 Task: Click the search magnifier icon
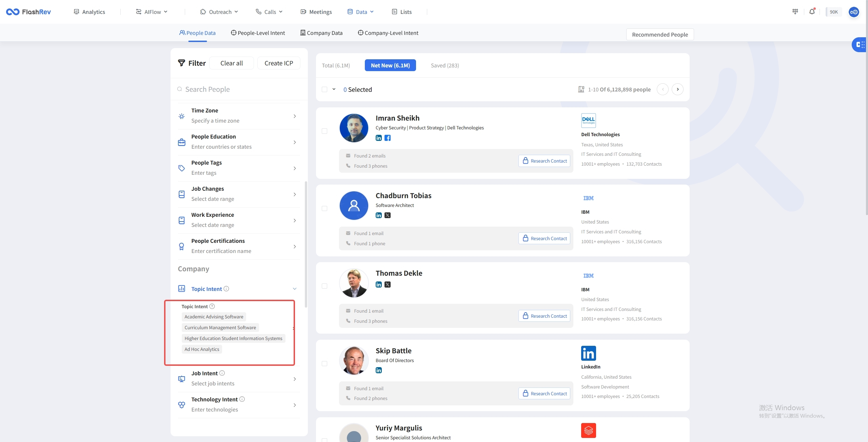click(x=179, y=89)
